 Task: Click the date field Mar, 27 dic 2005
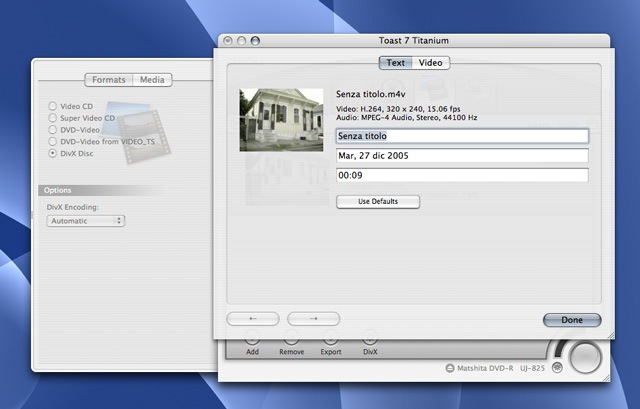click(462, 156)
